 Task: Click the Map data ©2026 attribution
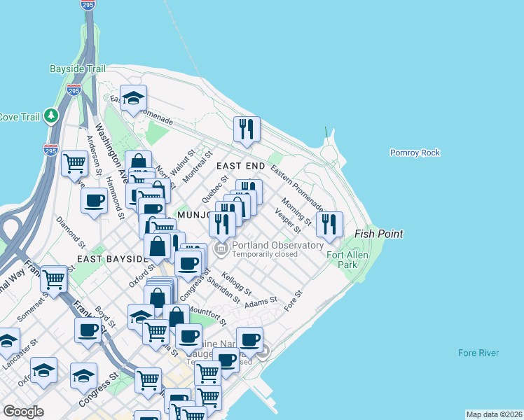495,414
